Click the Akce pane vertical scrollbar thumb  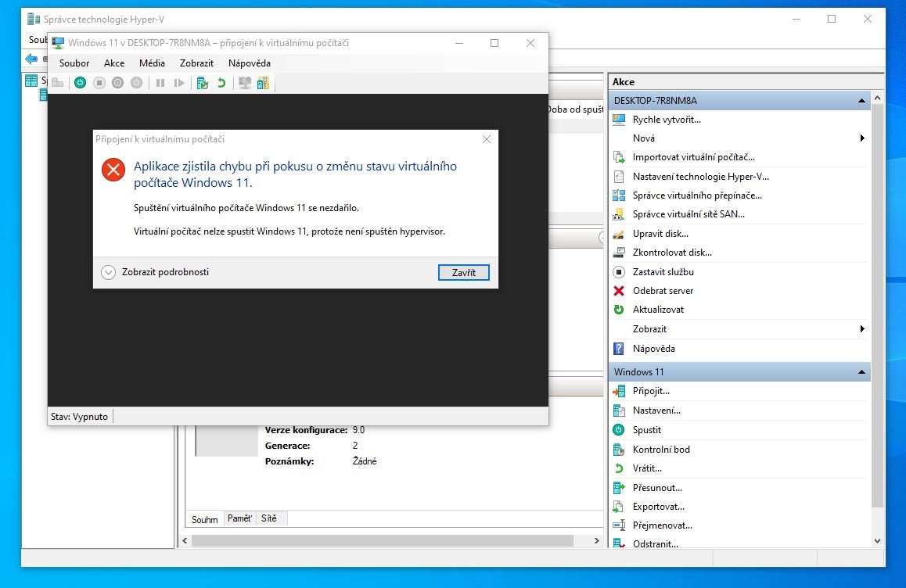tap(877, 307)
